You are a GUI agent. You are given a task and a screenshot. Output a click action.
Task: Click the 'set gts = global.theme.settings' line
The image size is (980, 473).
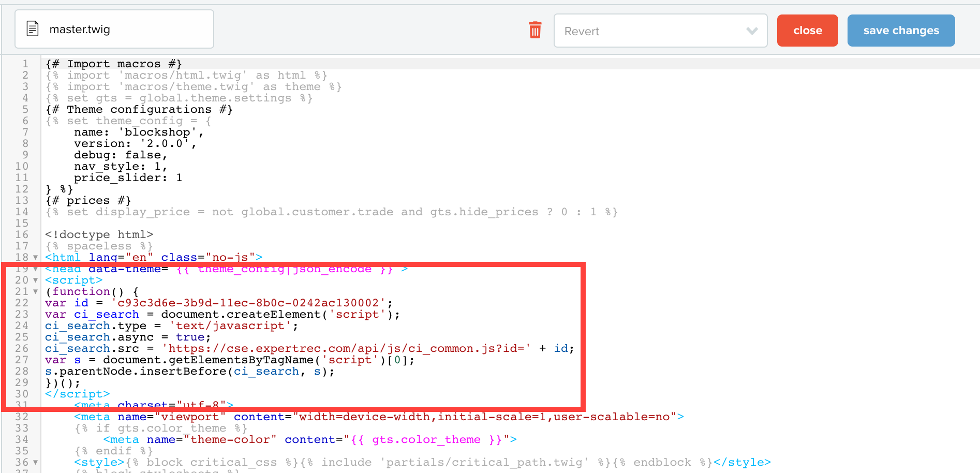coord(179,98)
